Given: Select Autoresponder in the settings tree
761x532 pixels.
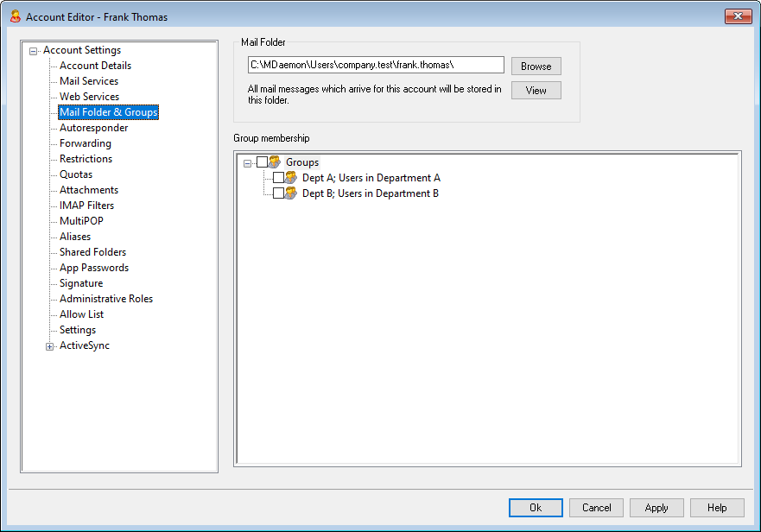Looking at the screenshot, I should coord(93,128).
